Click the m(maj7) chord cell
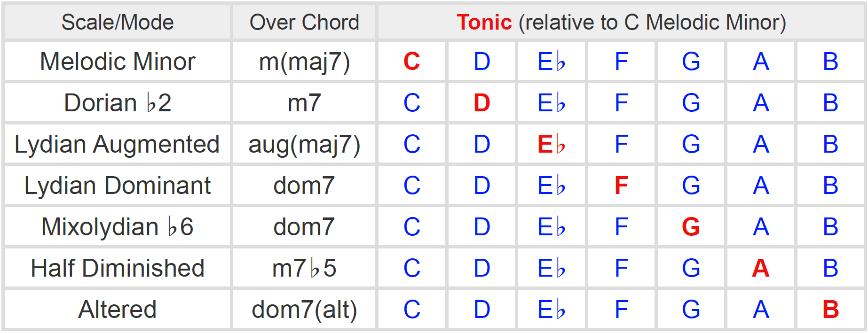 point(304,62)
